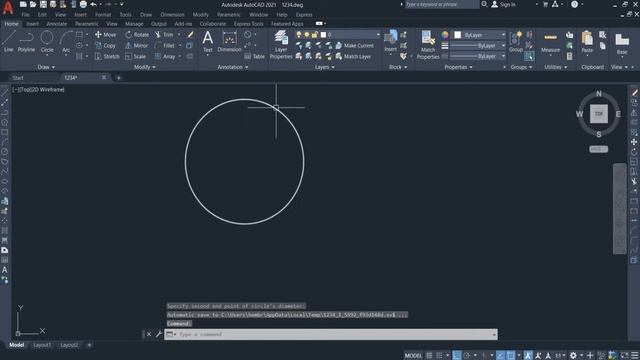Select the Mirror tool
Image resolution: width=640 pixels, height=360 pixels.
tap(136, 46)
